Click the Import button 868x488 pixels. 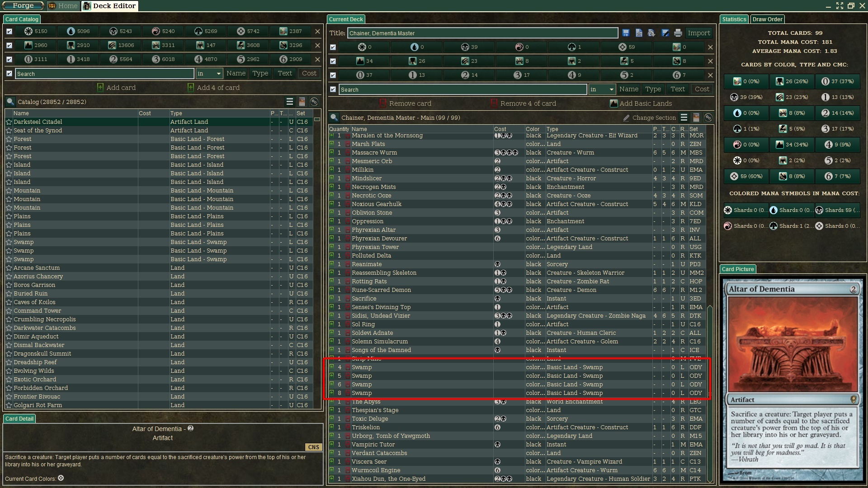698,33
